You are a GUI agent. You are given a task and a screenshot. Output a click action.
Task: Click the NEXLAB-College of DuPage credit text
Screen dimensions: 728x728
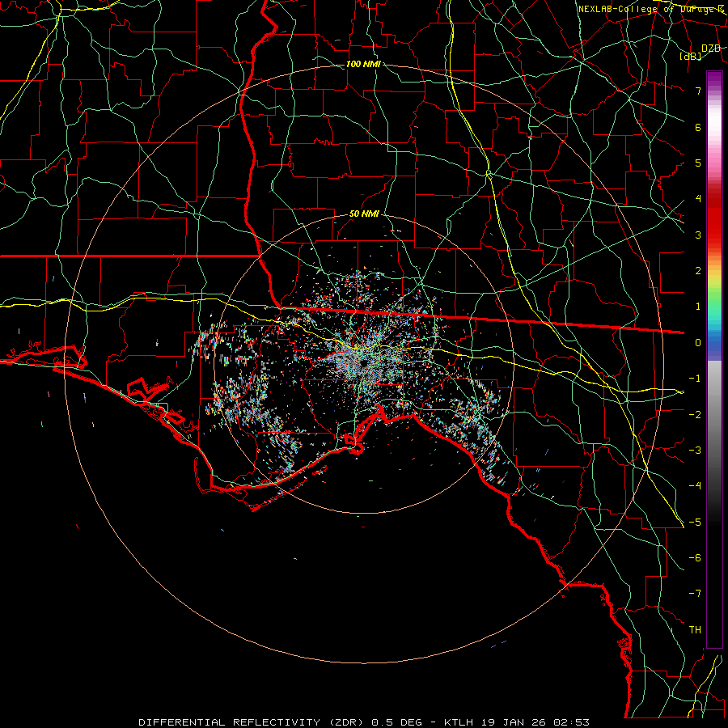click(x=652, y=9)
